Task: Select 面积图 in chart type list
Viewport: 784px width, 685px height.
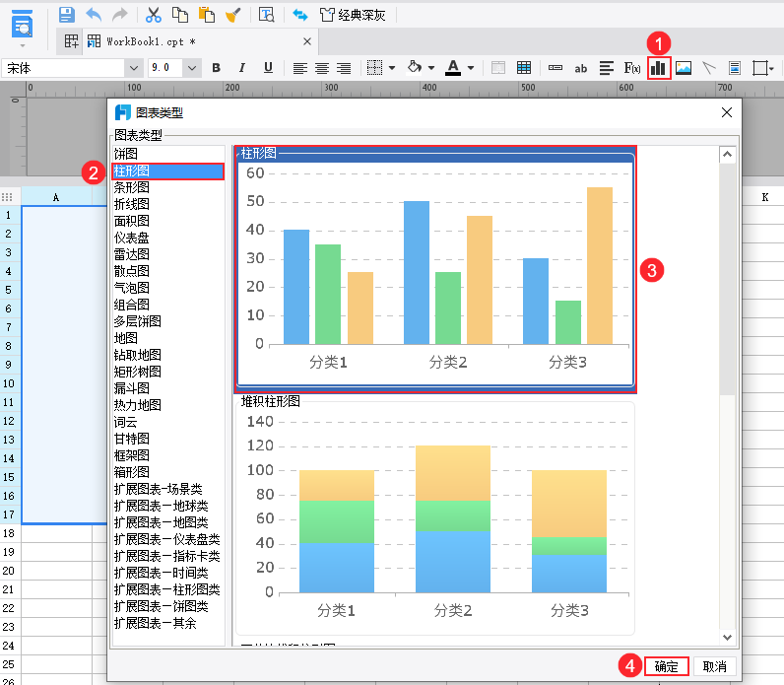Action: click(168, 221)
